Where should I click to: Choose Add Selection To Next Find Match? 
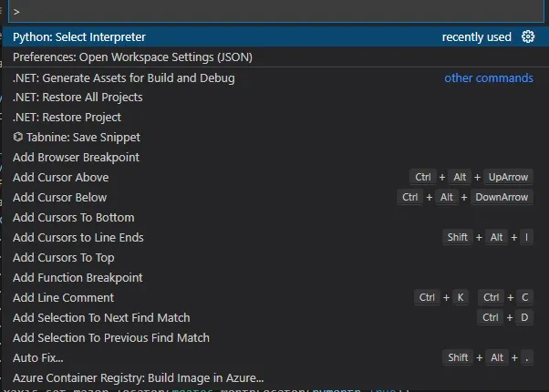101,318
